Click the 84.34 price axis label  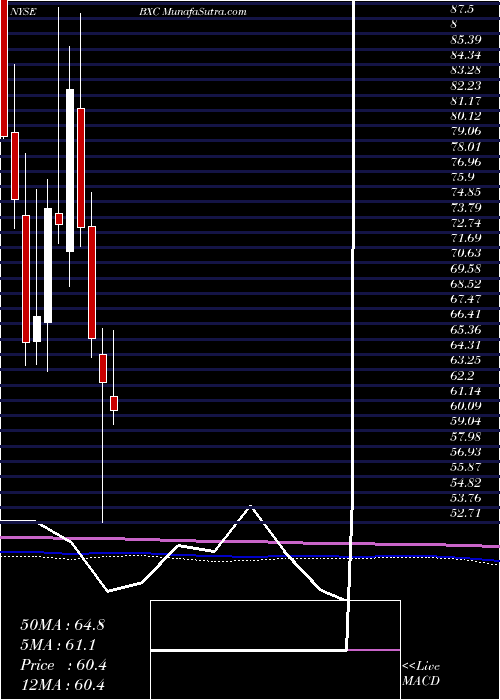point(466,55)
